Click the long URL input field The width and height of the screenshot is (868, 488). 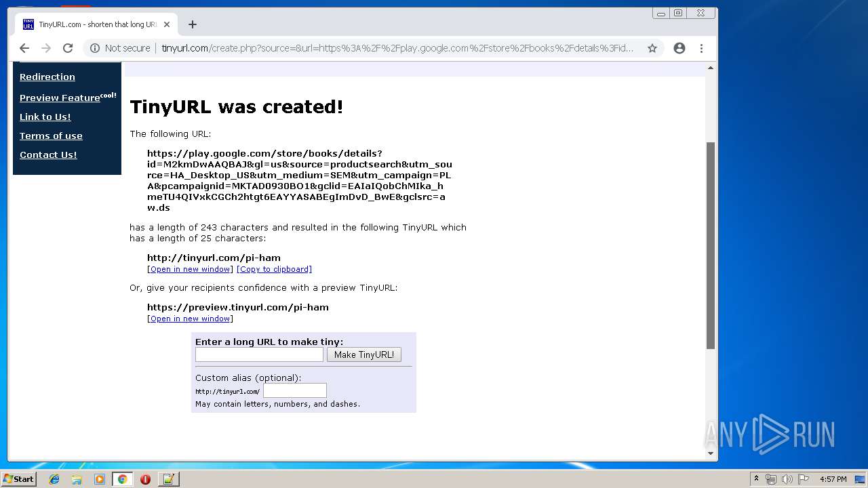[x=259, y=354]
